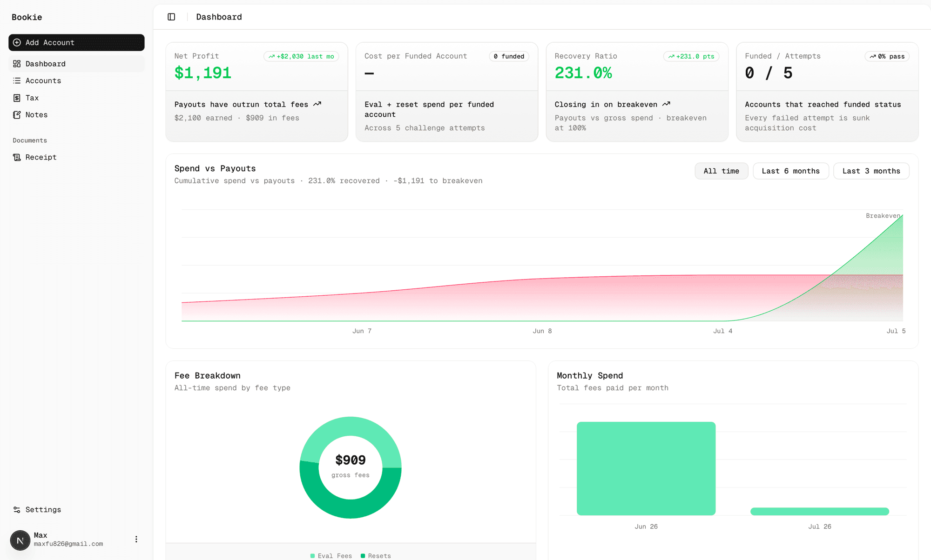The width and height of the screenshot is (931, 560).
Task: Click the maxfu826@gmail.com email text
Action: tap(68, 544)
